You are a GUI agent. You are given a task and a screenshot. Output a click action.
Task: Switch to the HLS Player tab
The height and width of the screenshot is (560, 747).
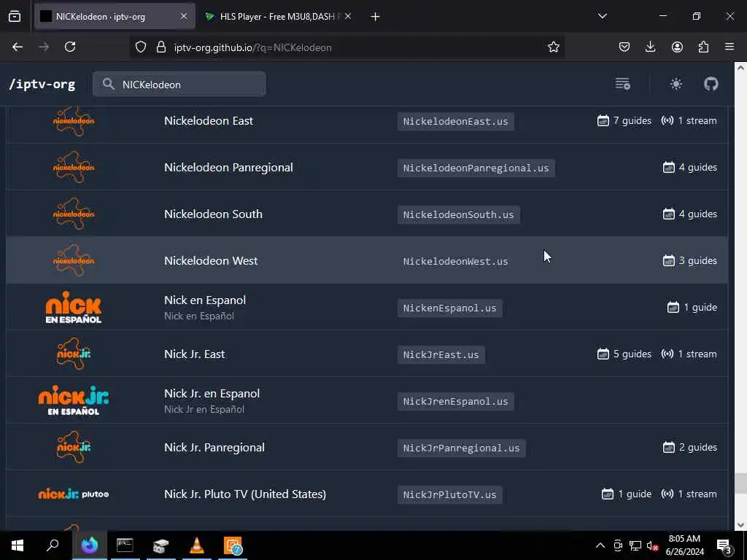[279, 17]
